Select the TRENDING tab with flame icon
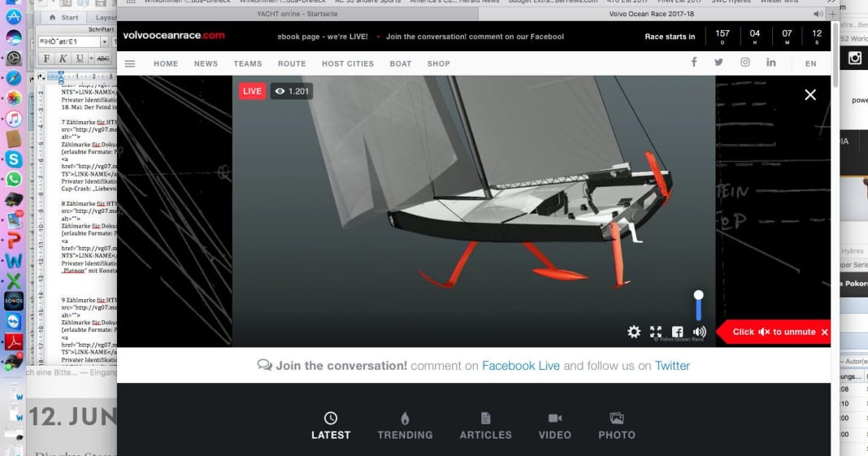This screenshot has width=868, height=456. [405, 426]
